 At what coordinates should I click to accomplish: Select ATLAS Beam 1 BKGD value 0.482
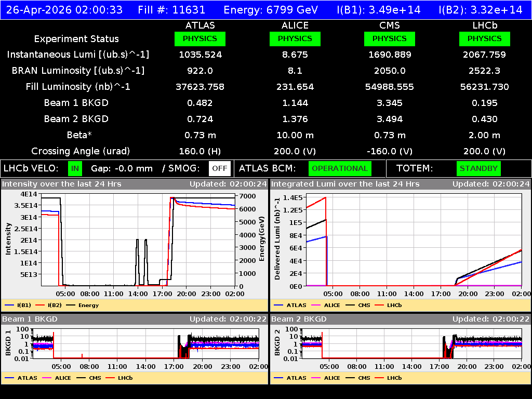(x=200, y=103)
